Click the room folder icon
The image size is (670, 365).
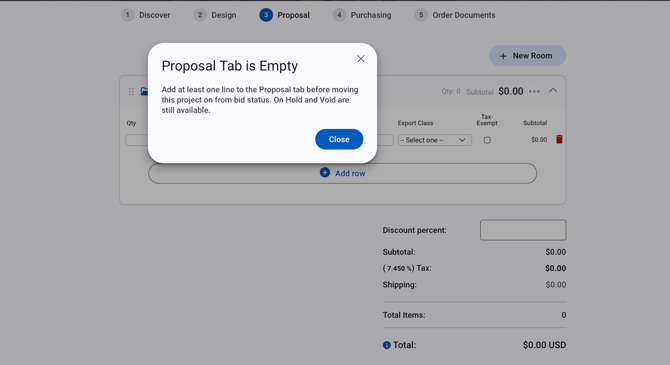pos(144,91)
